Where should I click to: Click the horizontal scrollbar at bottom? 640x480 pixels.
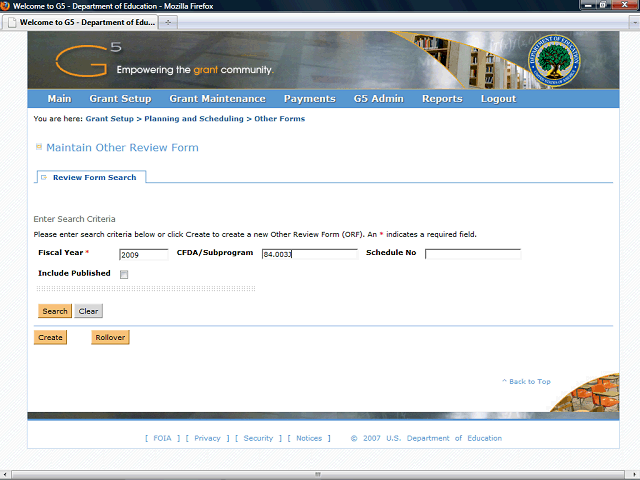click(x=318, y=475)
